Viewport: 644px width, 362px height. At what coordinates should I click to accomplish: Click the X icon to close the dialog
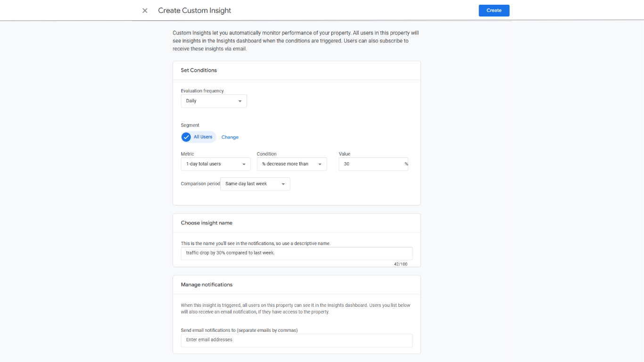(x=145, y=10)
